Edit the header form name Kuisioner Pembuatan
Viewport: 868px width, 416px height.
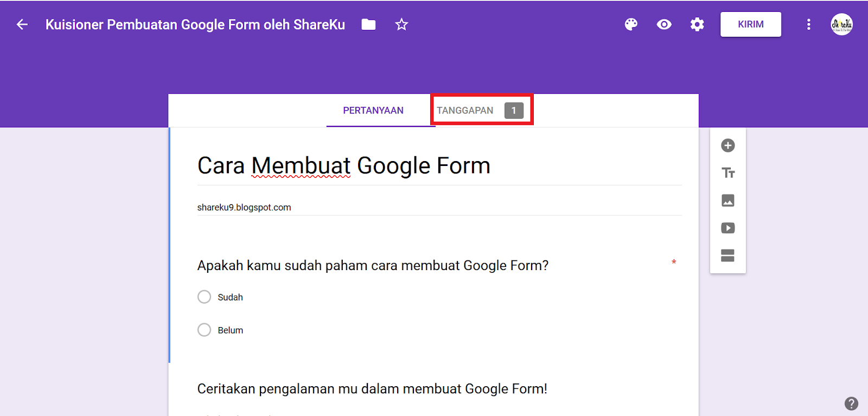pyautogui.click(x=195, y=24)
